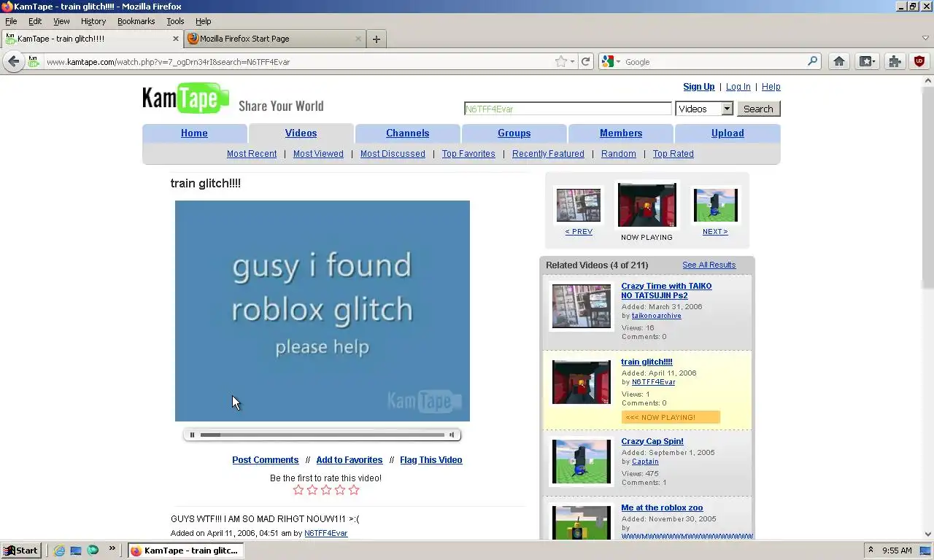
Task: Click the list all tabs arrow
Action: point(925,39)
